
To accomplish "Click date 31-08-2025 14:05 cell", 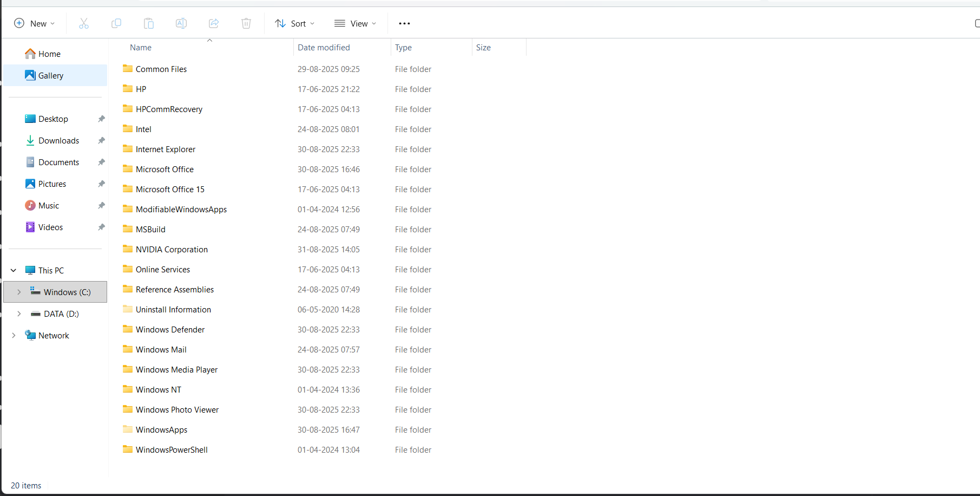I will coord(328,249).
